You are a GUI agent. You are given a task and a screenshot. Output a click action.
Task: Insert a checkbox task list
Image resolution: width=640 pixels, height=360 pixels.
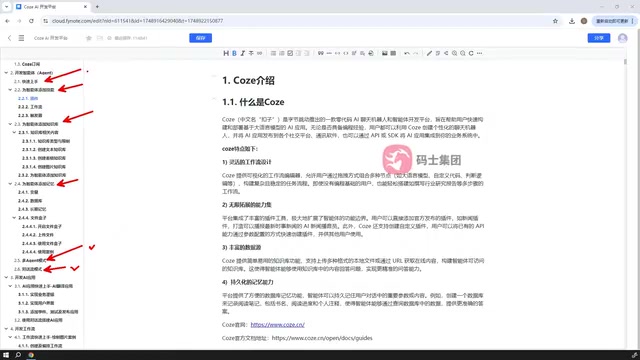(290, 53)
